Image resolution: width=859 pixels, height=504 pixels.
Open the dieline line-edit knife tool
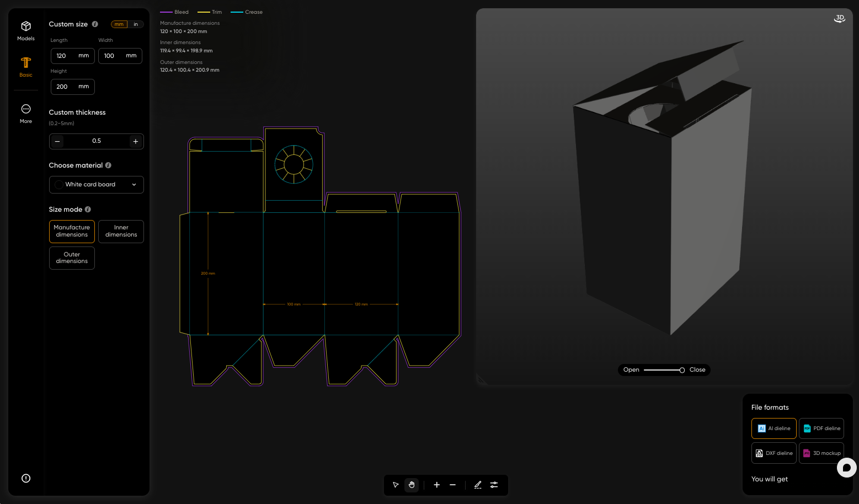(x=478, y=485)
